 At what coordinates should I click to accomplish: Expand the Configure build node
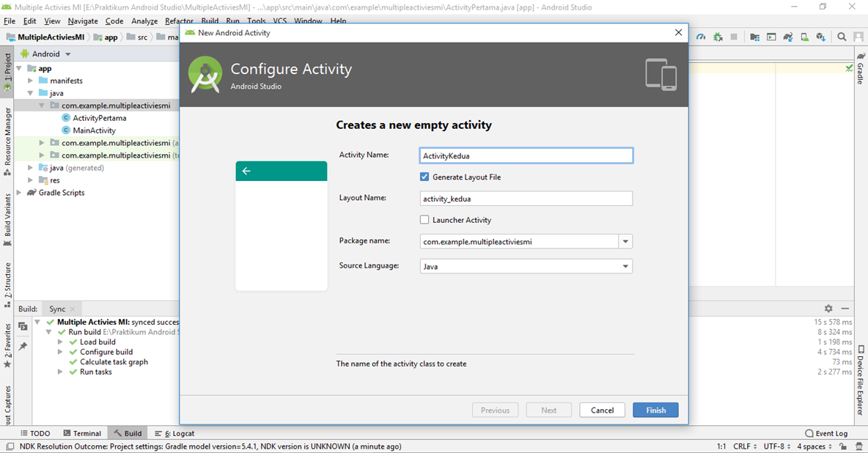tap(60, 352)
